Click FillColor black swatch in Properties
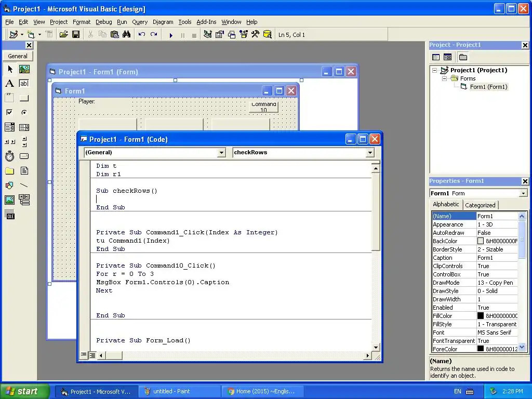Screen dimensions: 532x399 point(481,316)
